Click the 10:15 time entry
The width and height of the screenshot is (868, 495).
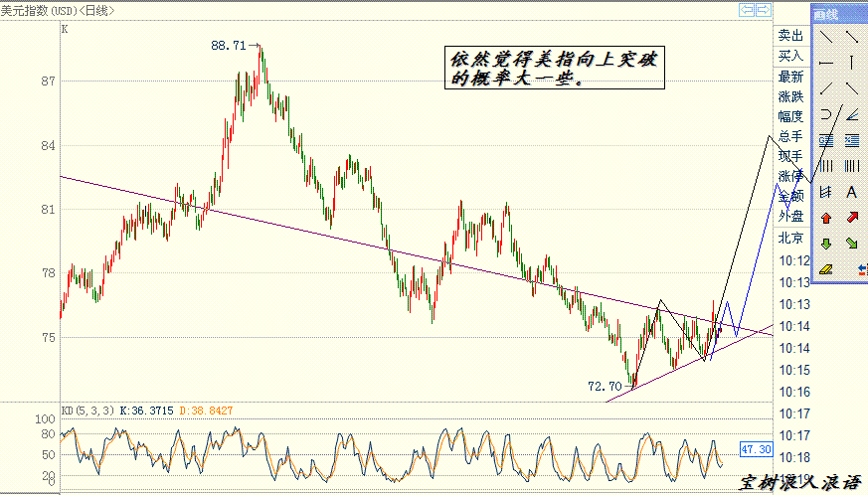pos(794,370)
